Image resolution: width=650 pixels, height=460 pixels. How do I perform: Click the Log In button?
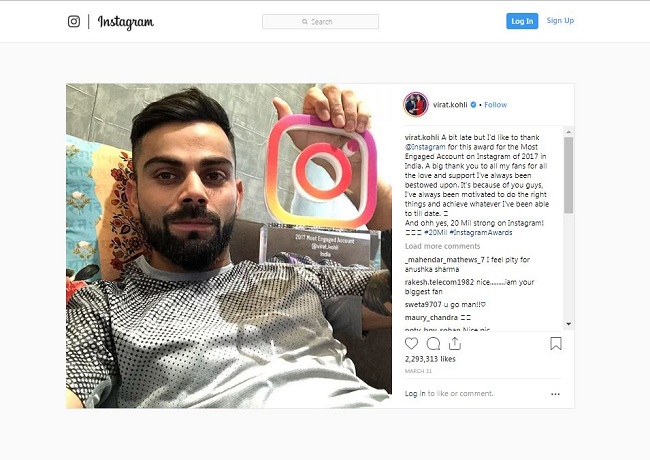point(522,21)
